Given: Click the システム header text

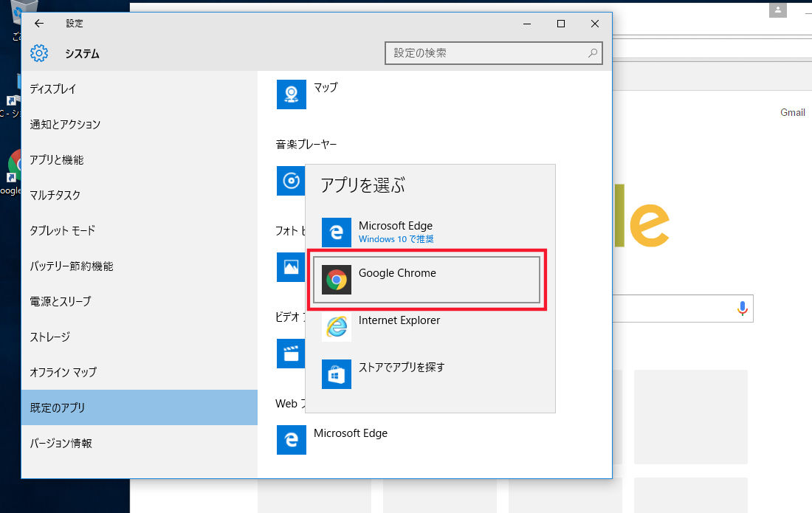Looking at the screenshot, I should click(x=83, y=54).
